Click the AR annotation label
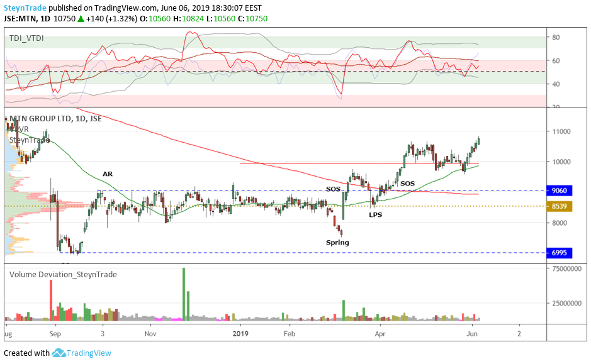 click(108, 174)
